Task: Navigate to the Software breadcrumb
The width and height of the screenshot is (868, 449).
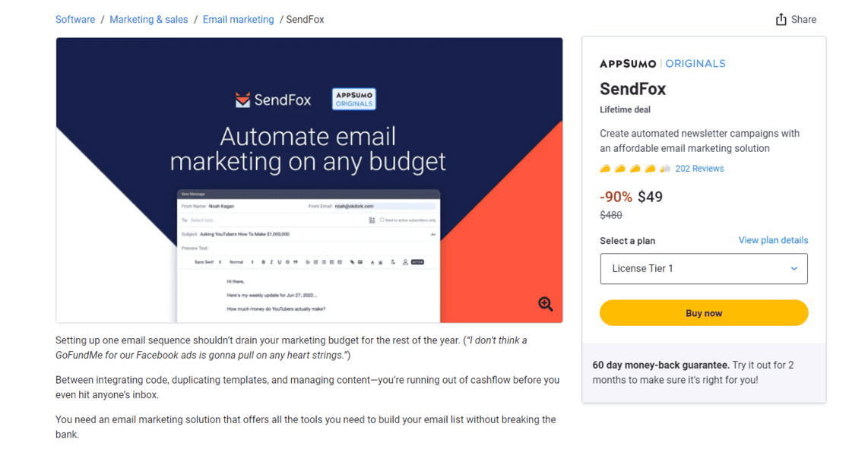Action: 75,19
